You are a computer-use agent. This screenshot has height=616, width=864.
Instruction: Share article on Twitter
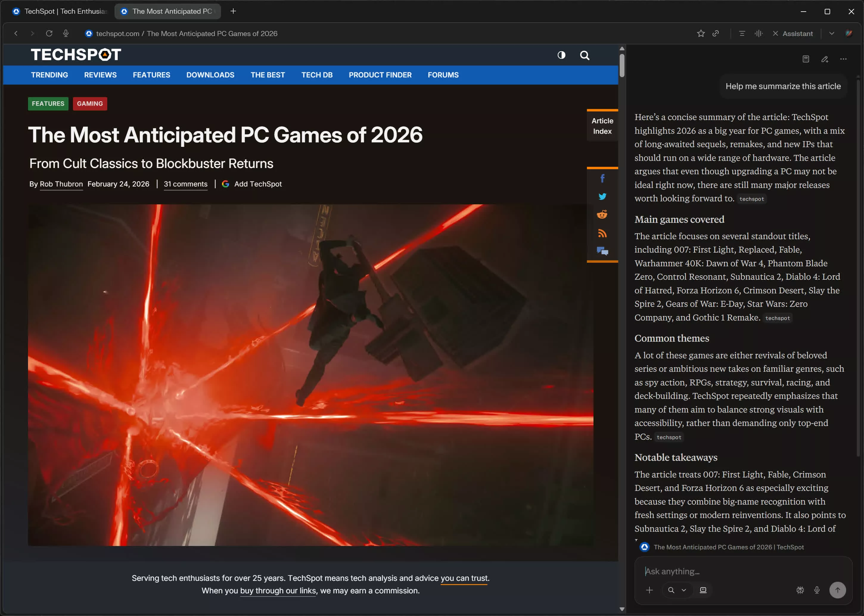[602, 196]
